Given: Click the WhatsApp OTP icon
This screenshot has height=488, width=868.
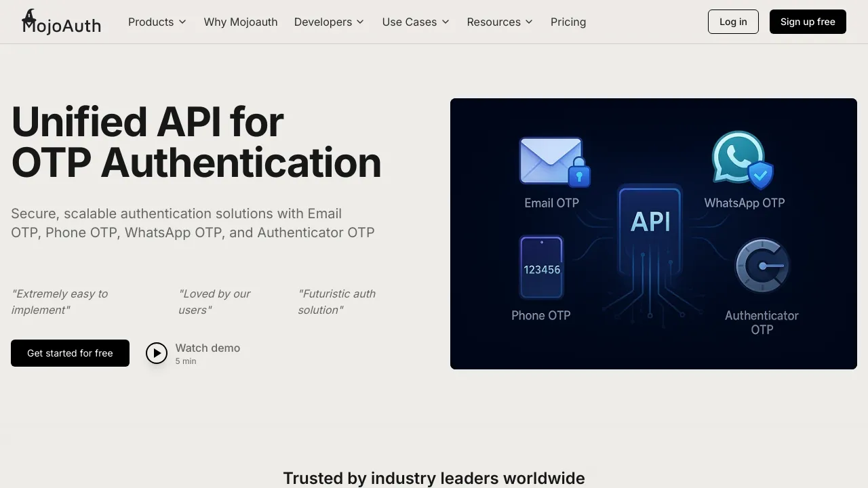Looking at the screenshot, I should click(743, 160).
